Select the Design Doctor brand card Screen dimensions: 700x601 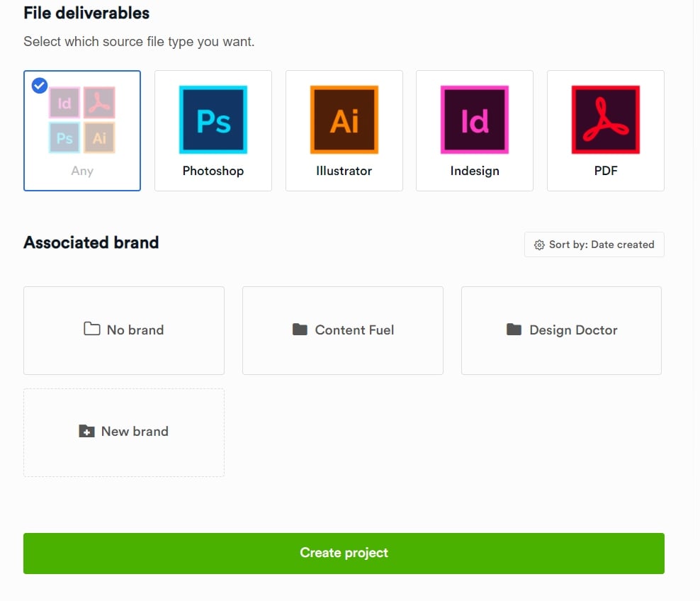561,330
